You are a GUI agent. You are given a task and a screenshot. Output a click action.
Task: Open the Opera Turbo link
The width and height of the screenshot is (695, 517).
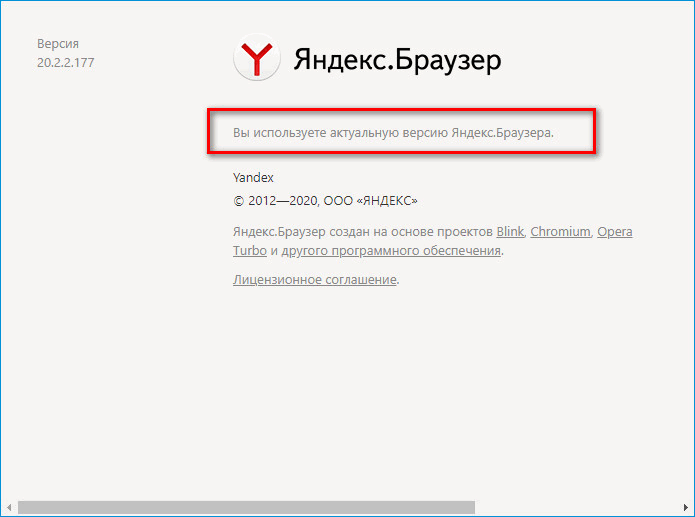(x=614, y=231)
